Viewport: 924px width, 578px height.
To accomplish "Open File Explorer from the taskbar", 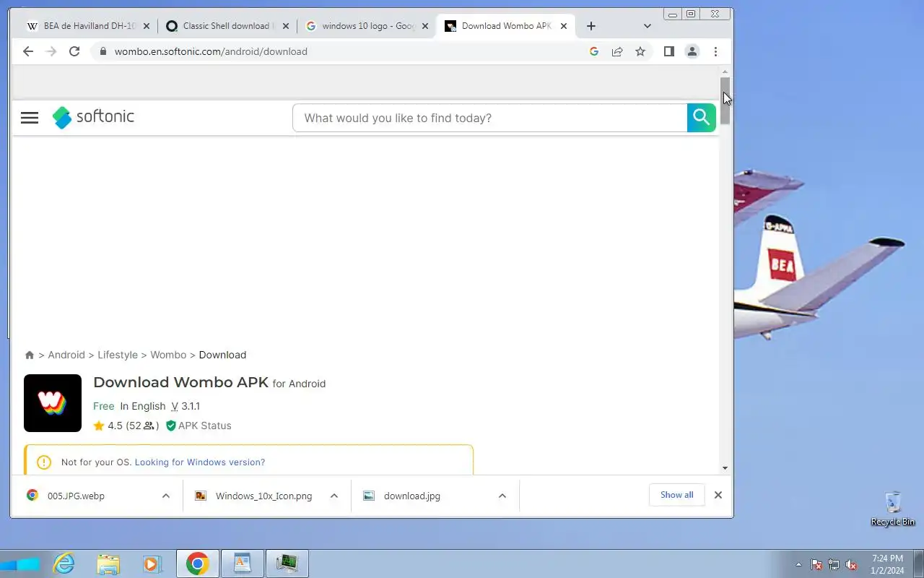I will (x=108, y=564).
